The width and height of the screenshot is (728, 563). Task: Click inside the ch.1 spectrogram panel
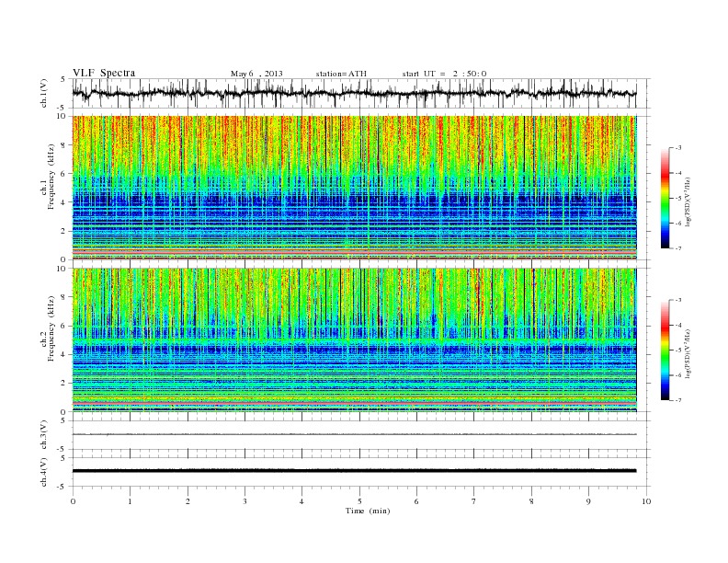pyautogui.click(x=354, y=188)
